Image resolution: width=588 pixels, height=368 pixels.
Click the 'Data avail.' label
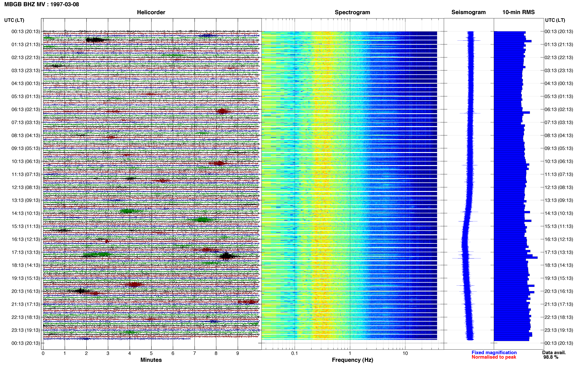[x=554, y=352]
